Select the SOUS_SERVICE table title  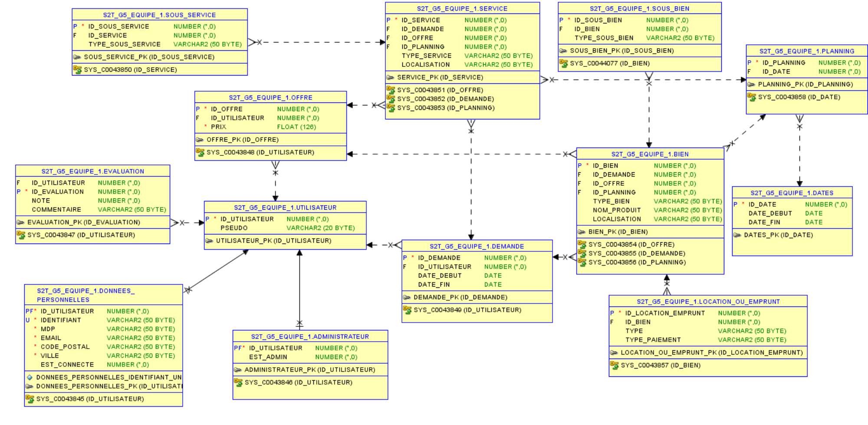pyautogui.click(x=159, y=15)
